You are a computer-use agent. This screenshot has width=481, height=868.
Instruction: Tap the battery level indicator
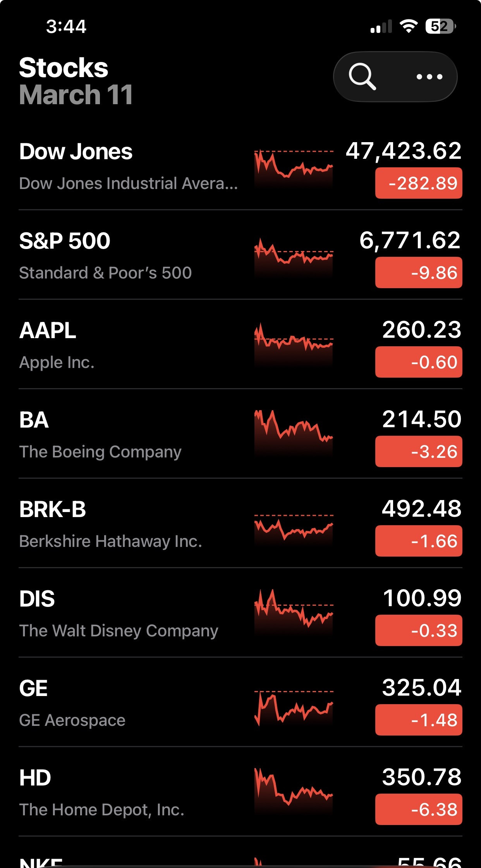click(x=440, y=26)
